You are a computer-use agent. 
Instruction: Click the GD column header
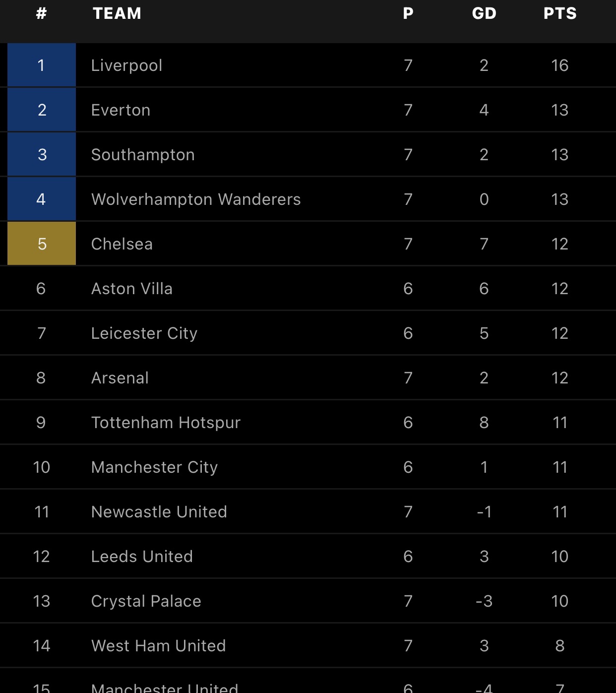[x=484, y=13]
